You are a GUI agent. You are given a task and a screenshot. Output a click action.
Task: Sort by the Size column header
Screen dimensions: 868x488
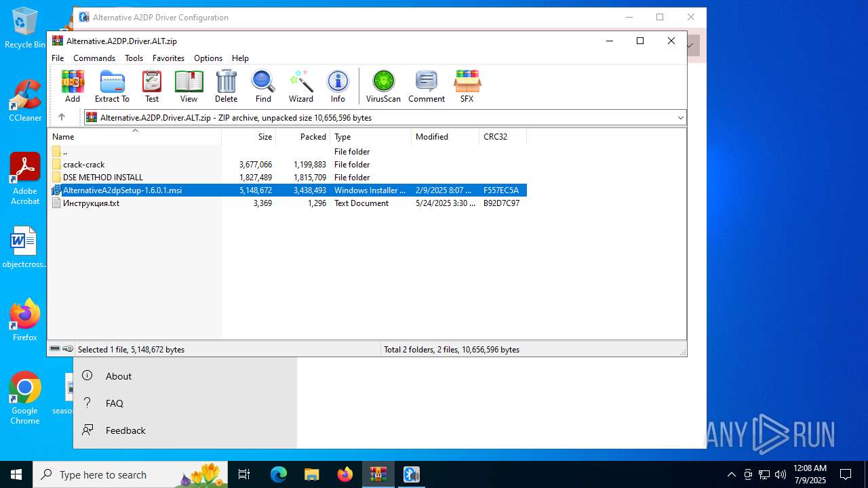[249, 137]
